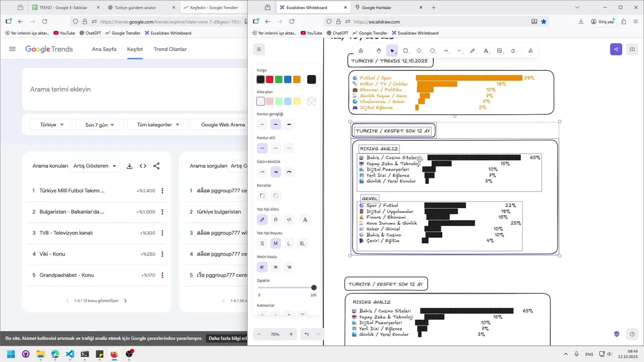
Task: Open the Türkiye region dropdown
Action: 52,125
